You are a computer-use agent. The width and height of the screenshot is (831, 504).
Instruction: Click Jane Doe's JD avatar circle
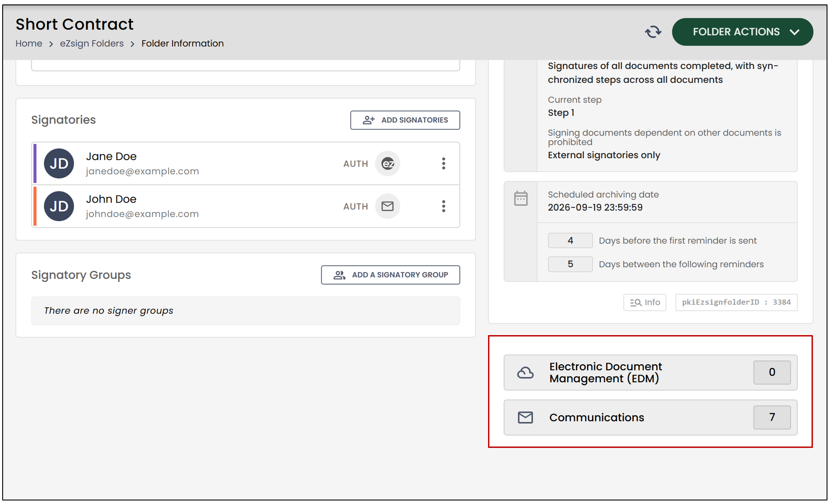point(59,164)
